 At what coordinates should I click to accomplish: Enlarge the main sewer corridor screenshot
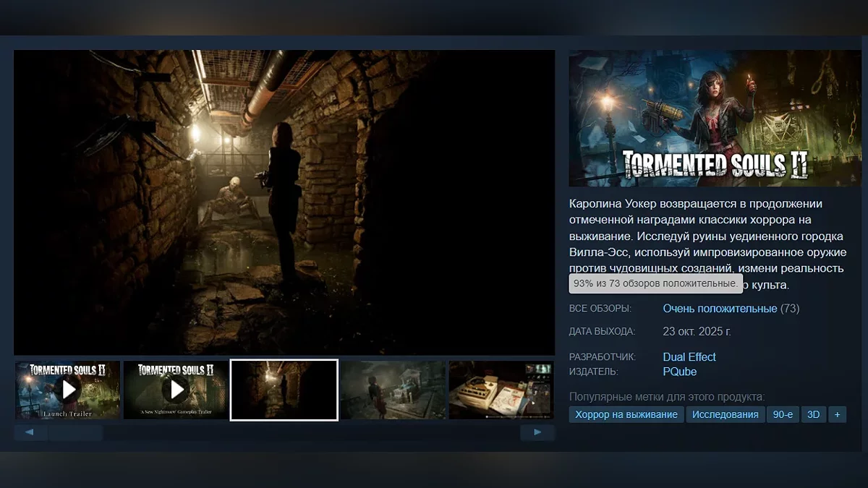pos(284,202)
